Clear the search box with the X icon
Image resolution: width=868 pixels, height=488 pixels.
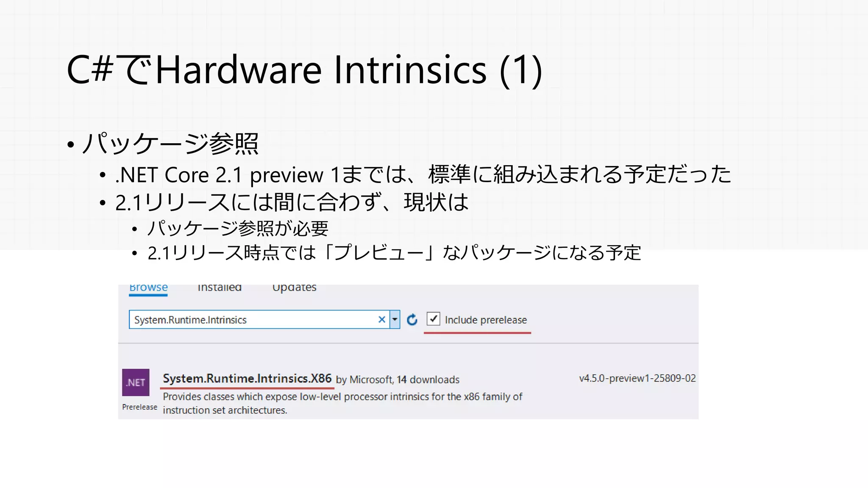[x=382, y=320]
